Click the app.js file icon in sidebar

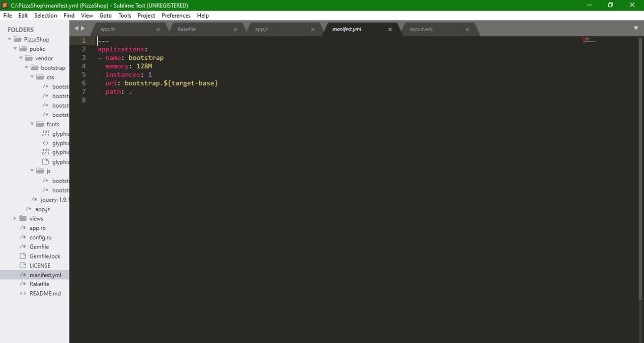(x=29, y=209)
